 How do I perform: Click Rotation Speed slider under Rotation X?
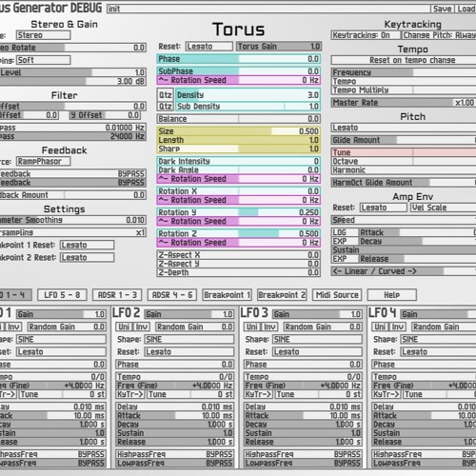click(x=239, y=200)
